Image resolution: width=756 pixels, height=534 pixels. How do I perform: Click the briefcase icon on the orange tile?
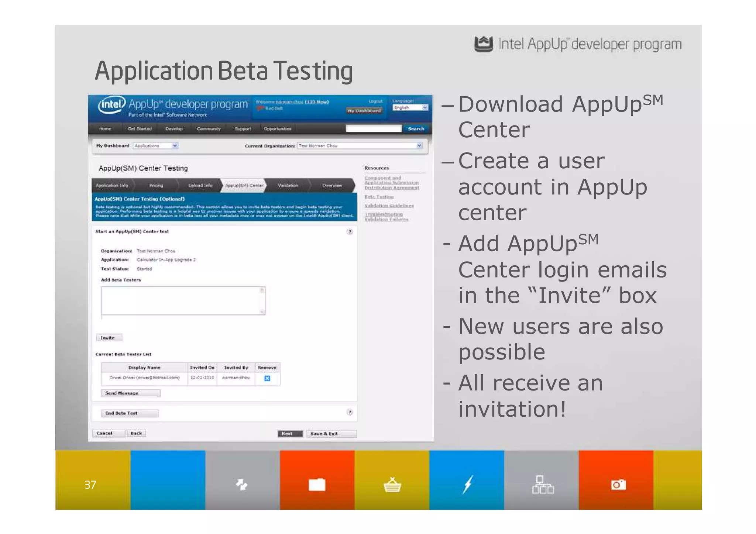(x=317, y=485)
